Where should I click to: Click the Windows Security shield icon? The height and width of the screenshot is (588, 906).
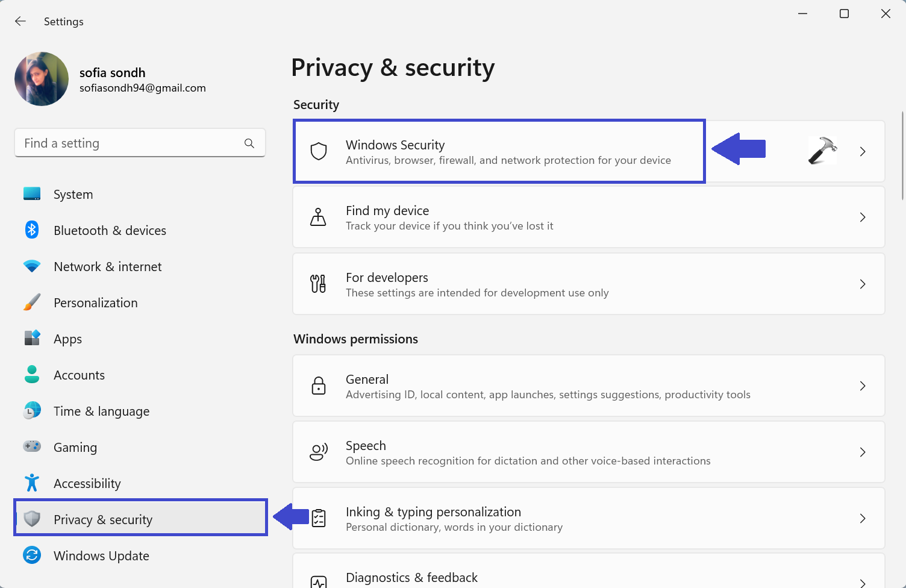point(319,151)
